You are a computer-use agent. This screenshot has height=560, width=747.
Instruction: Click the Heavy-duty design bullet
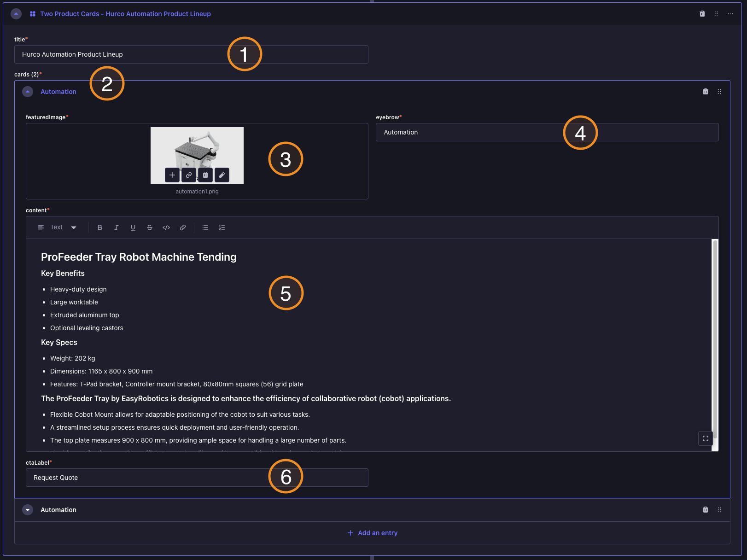click(78, 289)
